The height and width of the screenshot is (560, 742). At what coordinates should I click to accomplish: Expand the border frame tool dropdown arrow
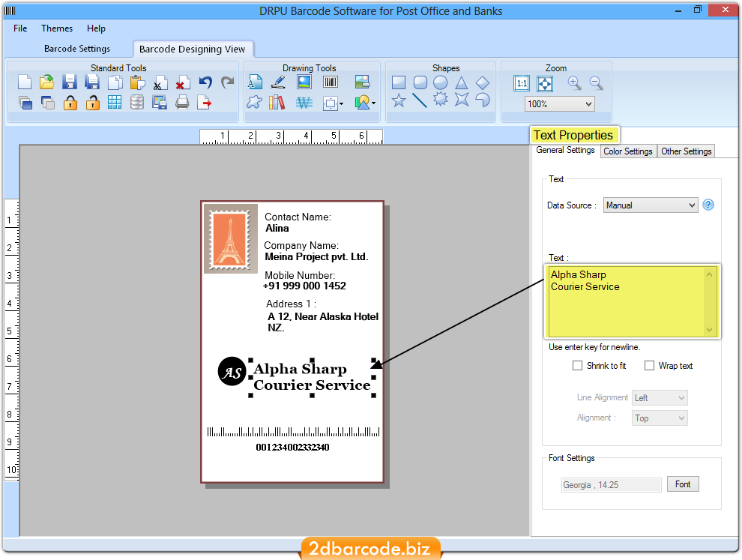tap(341, 103)
